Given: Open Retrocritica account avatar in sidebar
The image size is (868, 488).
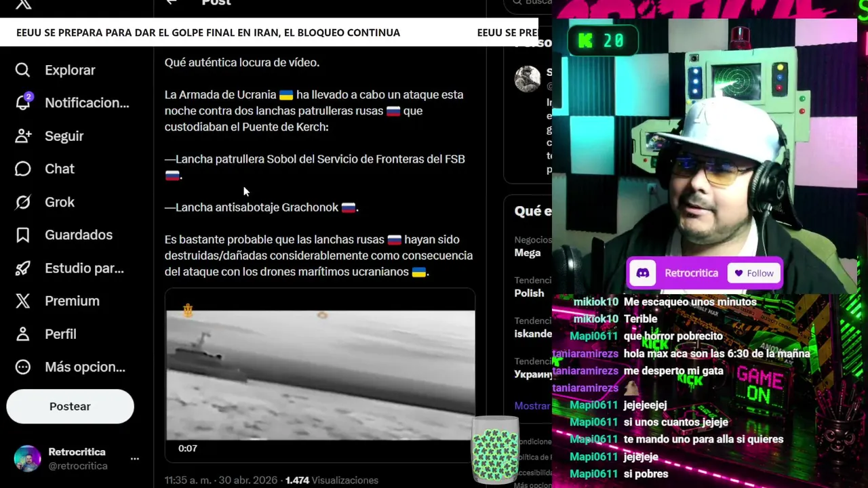Looking at the screenshot, I should point(27,459).
